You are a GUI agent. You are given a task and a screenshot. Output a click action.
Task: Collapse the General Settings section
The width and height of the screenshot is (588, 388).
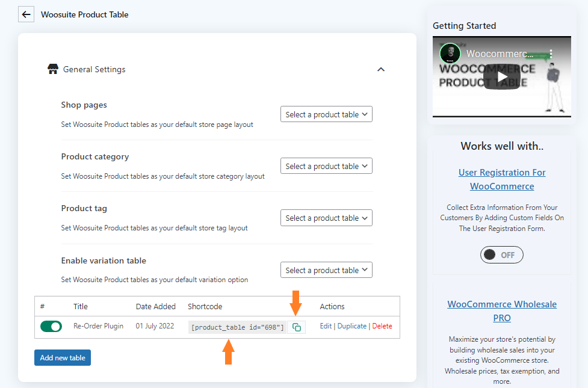click(380, 69)
